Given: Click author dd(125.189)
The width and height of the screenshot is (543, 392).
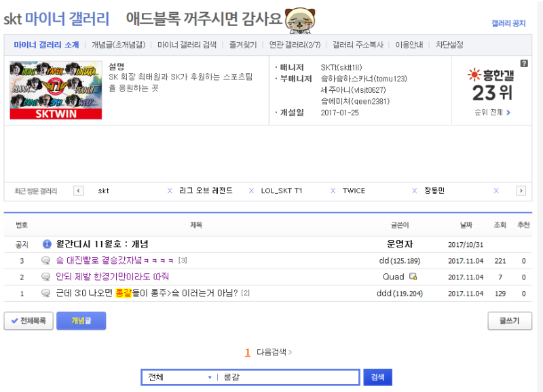Looking at the screenshot, I should (x=400, y=260).
